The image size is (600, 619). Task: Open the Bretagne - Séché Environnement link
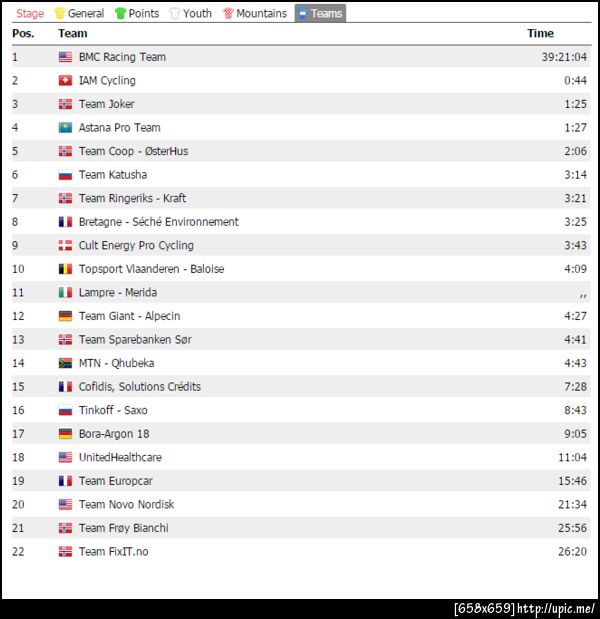click(x=159, y=222)
